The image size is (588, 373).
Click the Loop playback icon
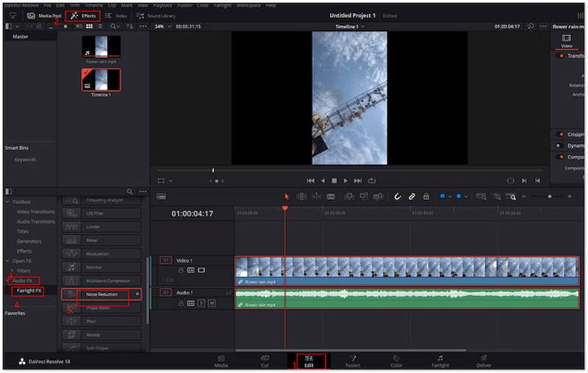(x=372, y=181)
